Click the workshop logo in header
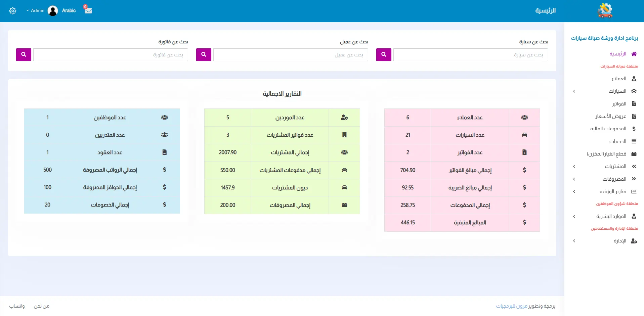This screenshot has height=316, width=644. pos(605,11)
